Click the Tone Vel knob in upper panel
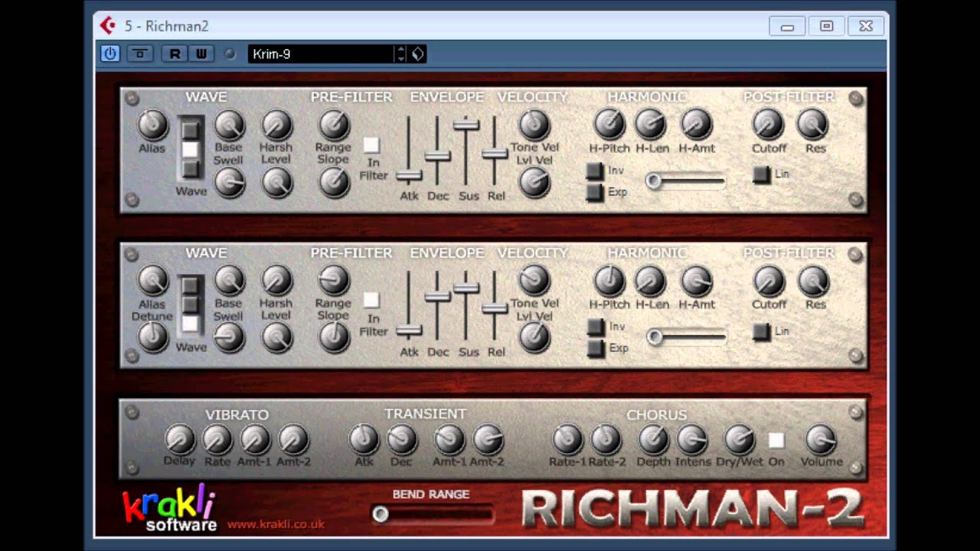Screen dimensions: 980x551 point(534,124)
